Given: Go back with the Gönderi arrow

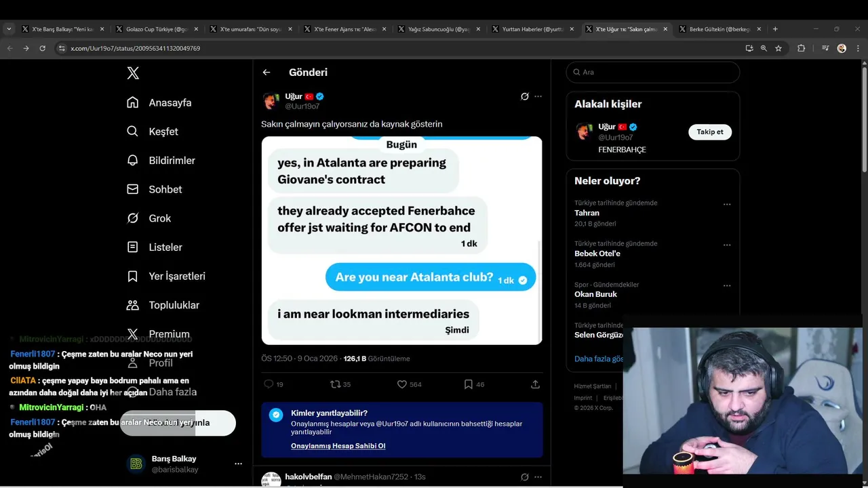Looking at the screenshot, I should tap(267, 73).
